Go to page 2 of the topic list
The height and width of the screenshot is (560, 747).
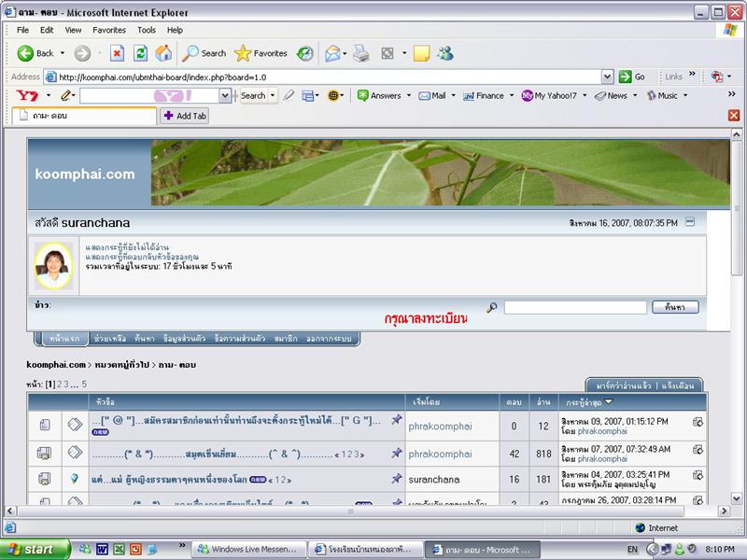click(x=59, y=385)
